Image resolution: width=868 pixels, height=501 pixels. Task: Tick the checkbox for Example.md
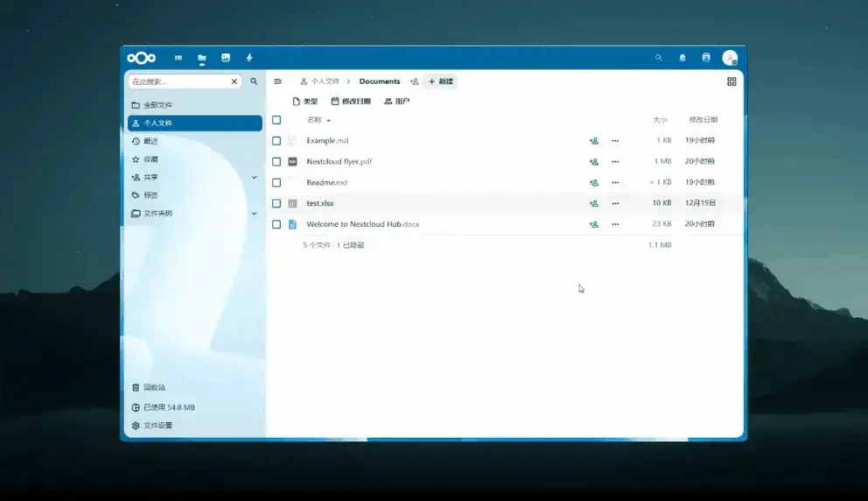pyautogui.click(x=276, y=141)
